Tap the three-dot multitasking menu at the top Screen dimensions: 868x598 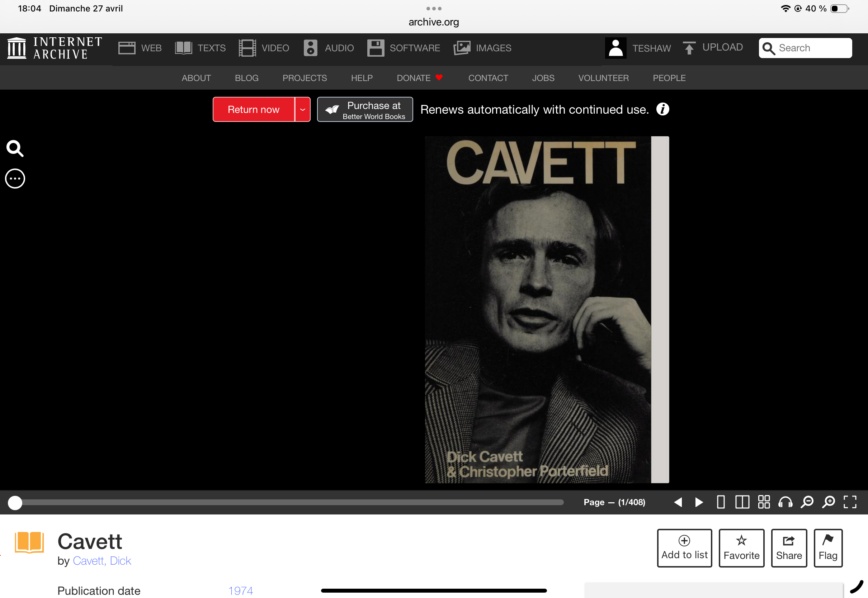(434, 8)
